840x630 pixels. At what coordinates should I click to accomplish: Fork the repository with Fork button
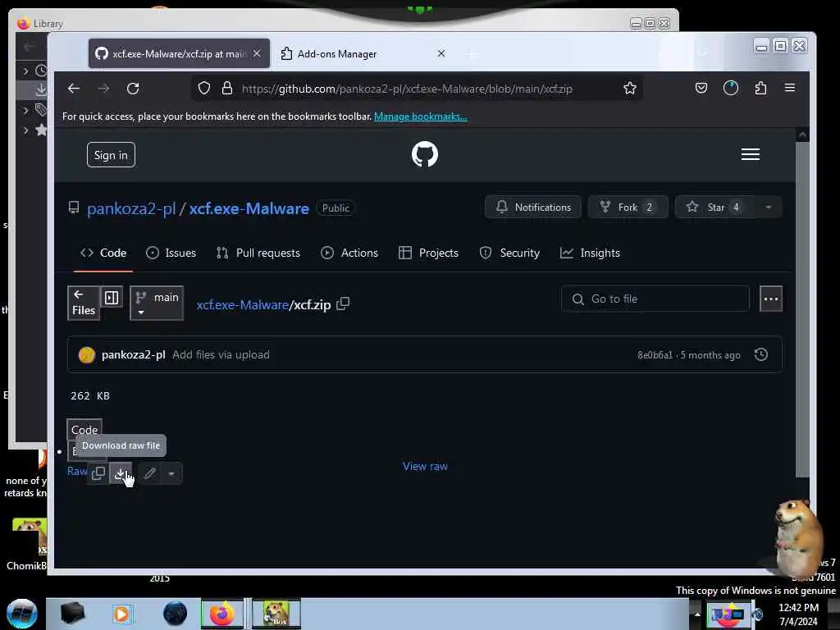pos(628,208)
